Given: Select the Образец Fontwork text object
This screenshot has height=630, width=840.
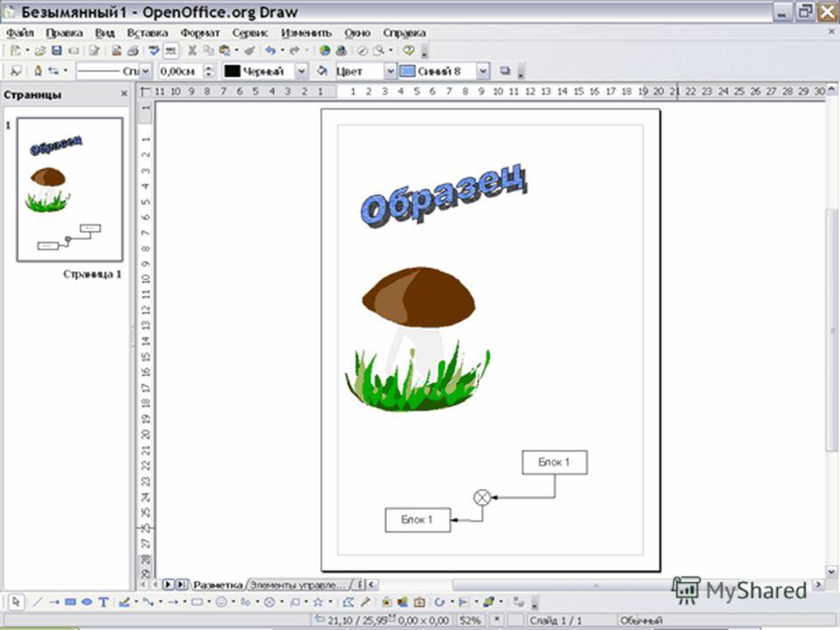Looking at the screenshot, I should tap(444, 194).
